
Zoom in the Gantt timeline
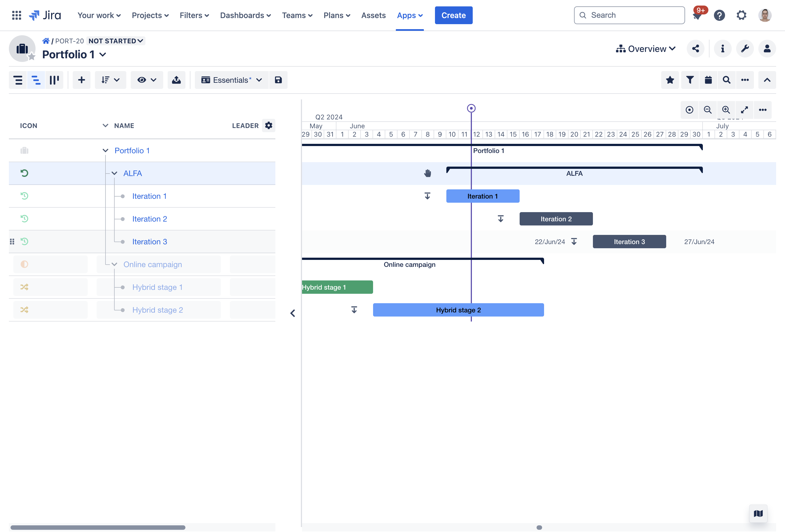pyautogui.click(x=726, y=110)
